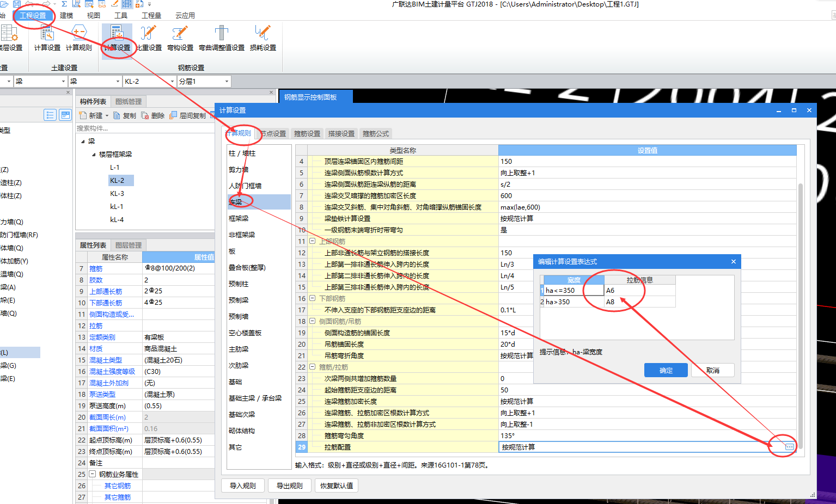The image size is (836, 504).
Task: Click panel view icon in left panel
Action: coord(65,115)
